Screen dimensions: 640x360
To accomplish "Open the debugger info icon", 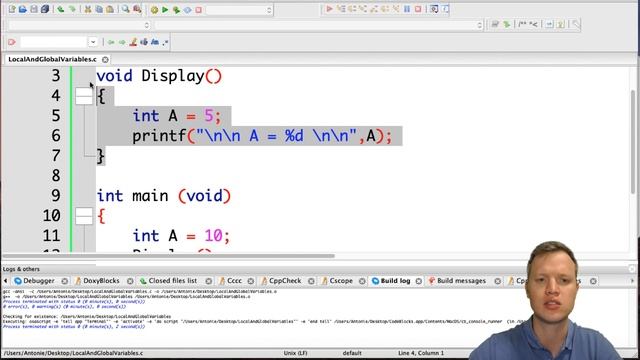I will [x=445, y=9].
